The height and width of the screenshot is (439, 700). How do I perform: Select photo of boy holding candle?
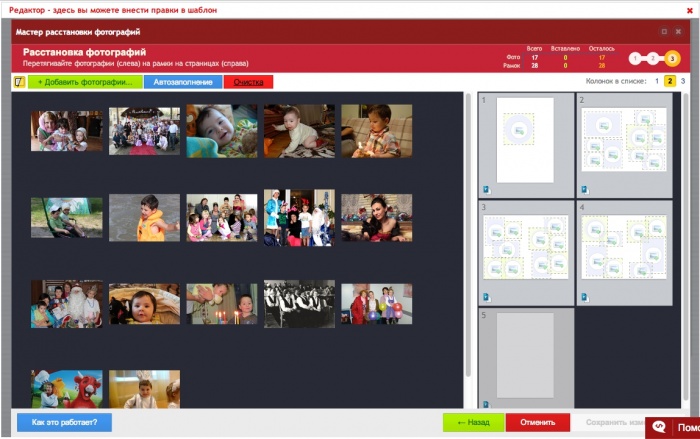(x=377, y=131)
